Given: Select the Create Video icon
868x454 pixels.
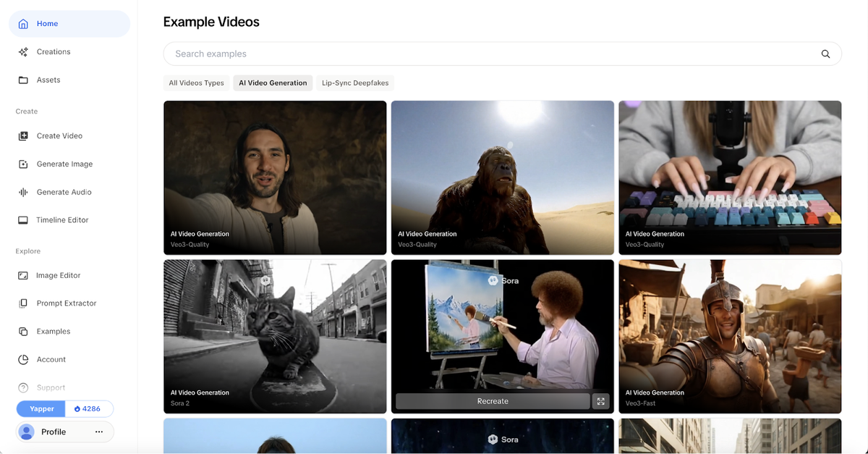Looking at the screenshot, I should pyautogui.click(x=23, y=135).
